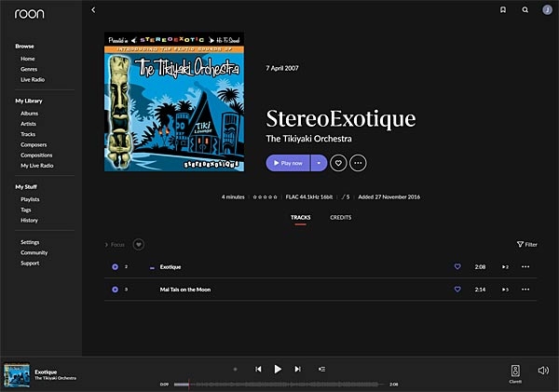Click the Play now button

(x=288, y=163)
